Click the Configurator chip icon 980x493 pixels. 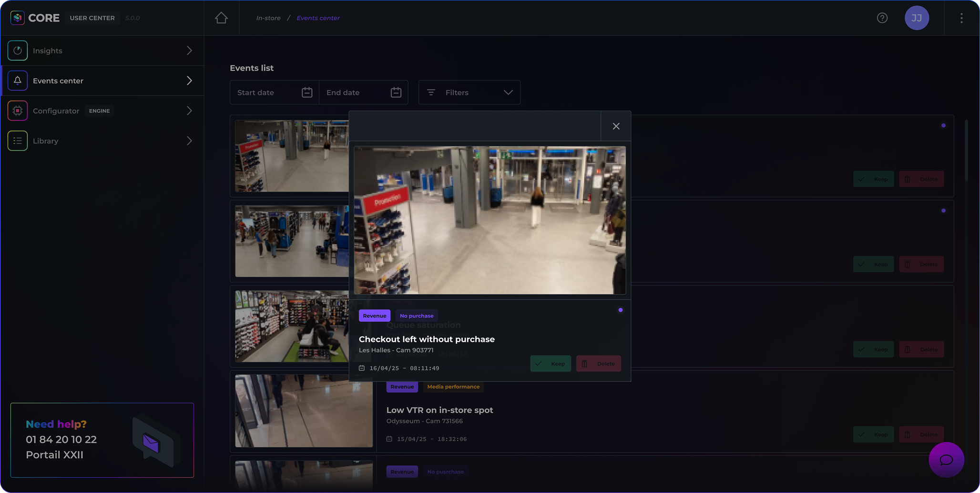tap(18, 111)
